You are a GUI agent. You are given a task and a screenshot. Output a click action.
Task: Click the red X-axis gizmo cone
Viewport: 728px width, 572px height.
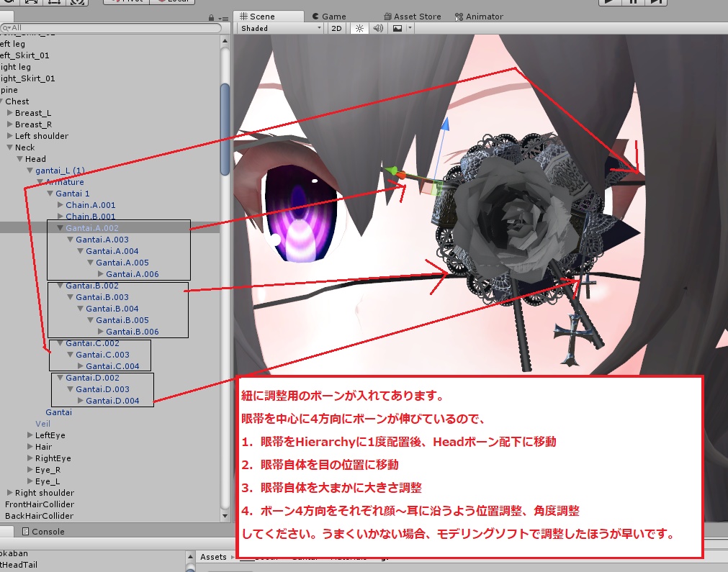click(400, 176)
